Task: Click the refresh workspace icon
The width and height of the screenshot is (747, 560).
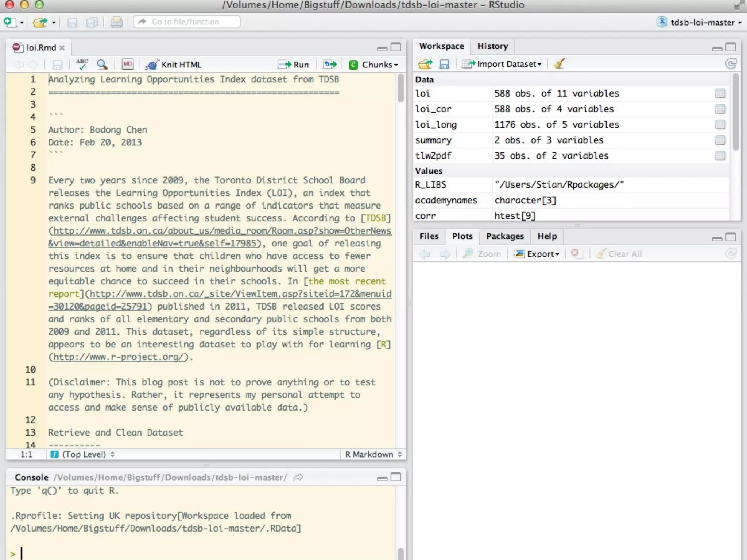Action: 731,64
